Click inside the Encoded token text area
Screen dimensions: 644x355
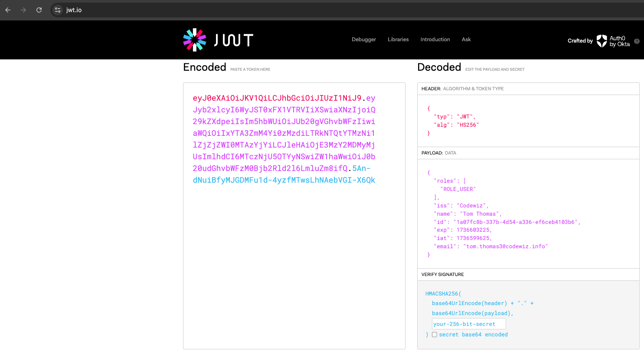[294, 260]
